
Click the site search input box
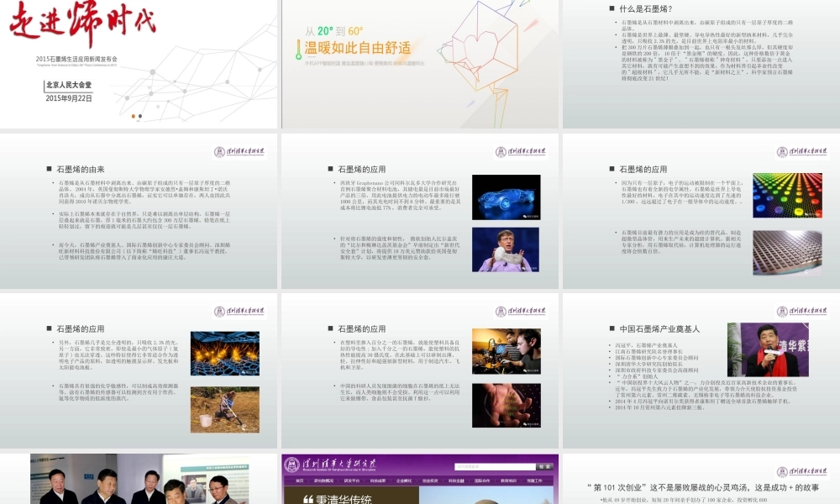point(496,466)
